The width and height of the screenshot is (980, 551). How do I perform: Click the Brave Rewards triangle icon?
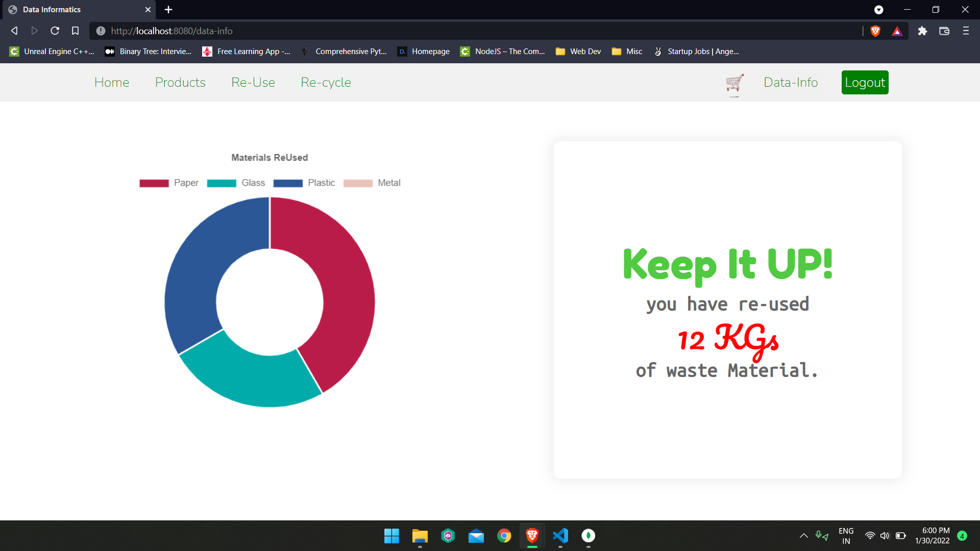point(897,31)
